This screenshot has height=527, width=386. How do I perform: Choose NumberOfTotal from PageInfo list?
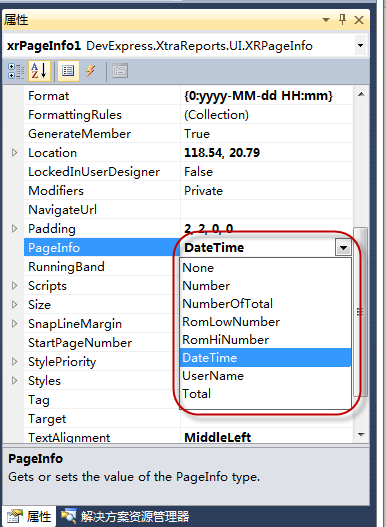265,304
